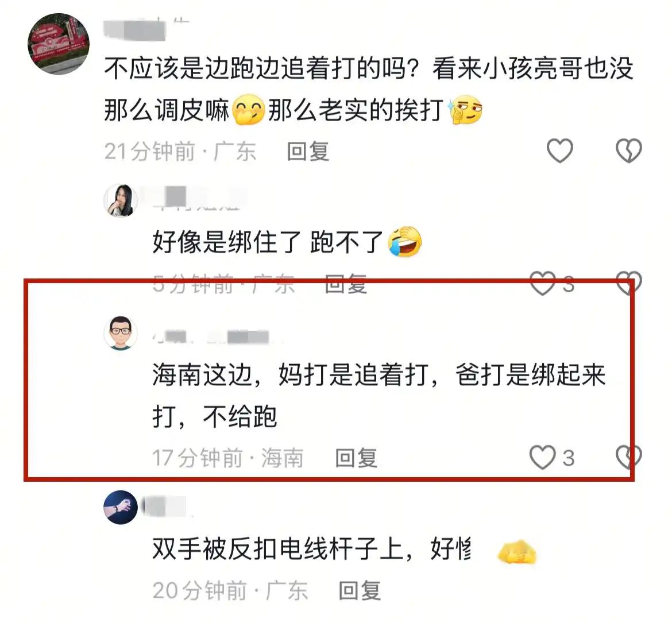
Task: Like the 好像是绑住了 reply
Action: point(543,283)
